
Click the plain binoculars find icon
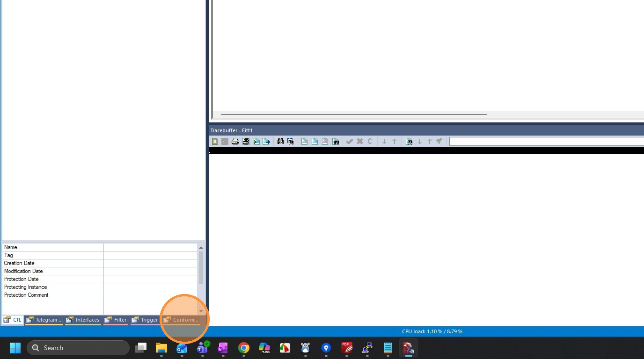[x=280, y=141]
